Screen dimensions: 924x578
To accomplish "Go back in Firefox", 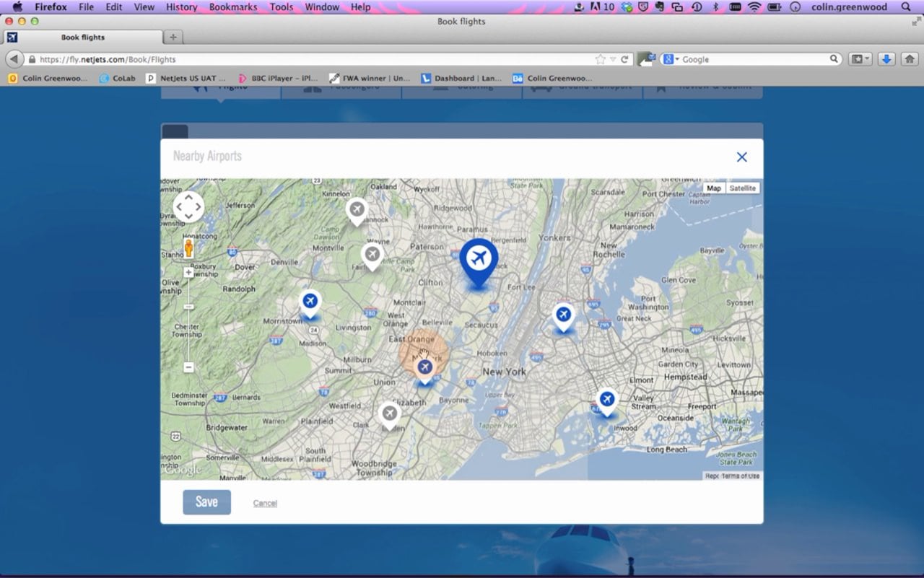I will [x=14, y=59].
